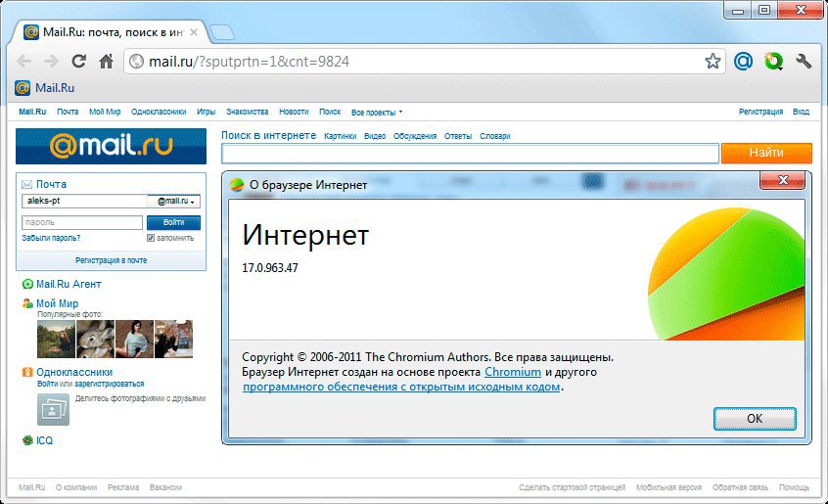Viewport: 828px width, 504px height.
Task: Click the ICQ flower icon
Action: coord(27,440)
